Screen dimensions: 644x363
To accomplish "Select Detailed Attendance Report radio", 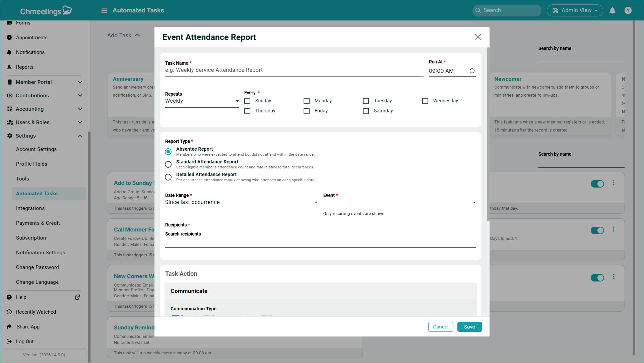I will pyautogui.click(x=168, y=177).
